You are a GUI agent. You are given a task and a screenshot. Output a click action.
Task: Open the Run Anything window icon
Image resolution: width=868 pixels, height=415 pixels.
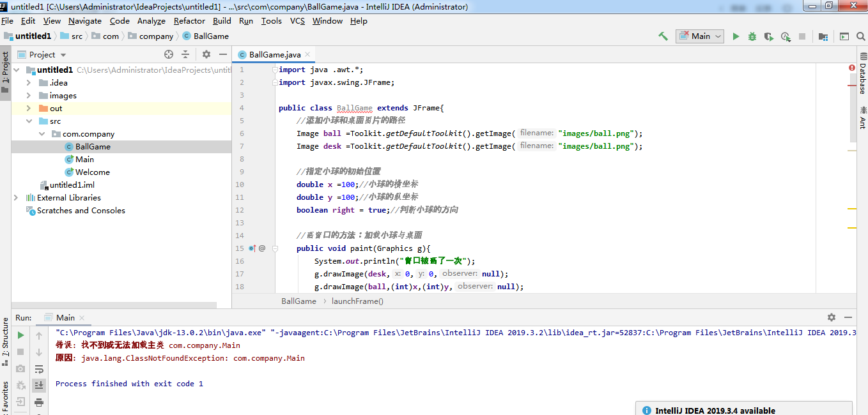point(844,36)
